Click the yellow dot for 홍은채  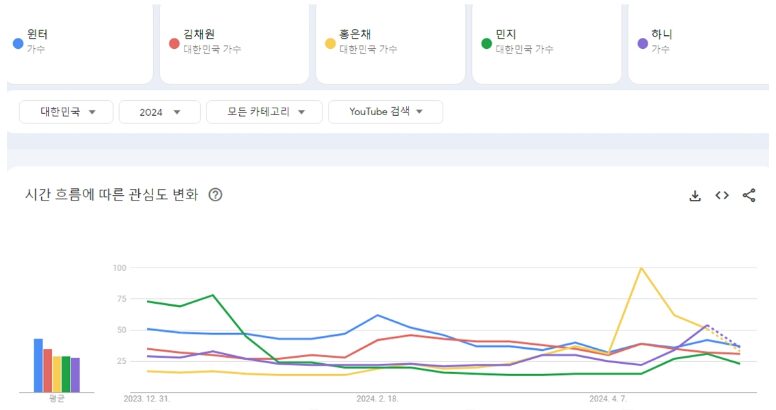coord(330,43)
